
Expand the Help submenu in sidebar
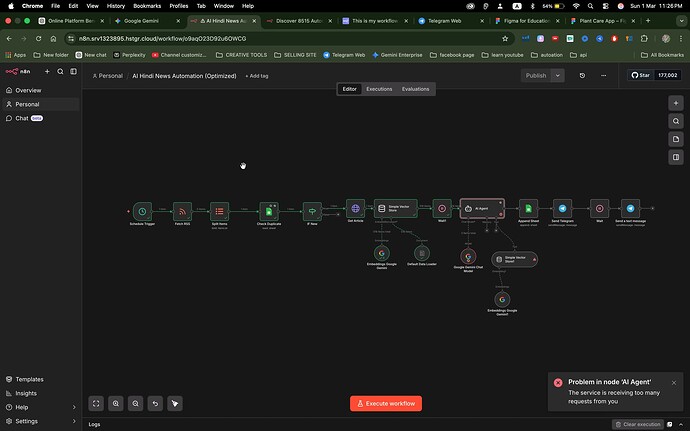72,407
